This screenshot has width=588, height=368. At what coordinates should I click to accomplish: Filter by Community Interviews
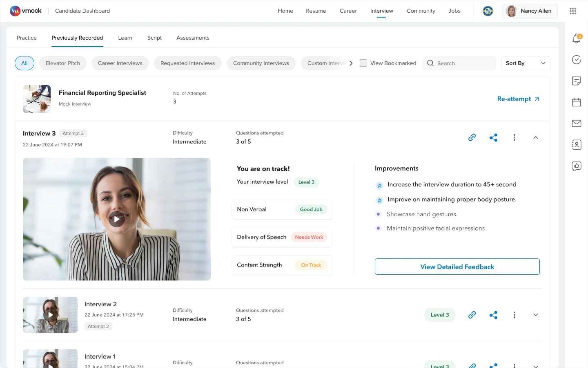point(261,63)
